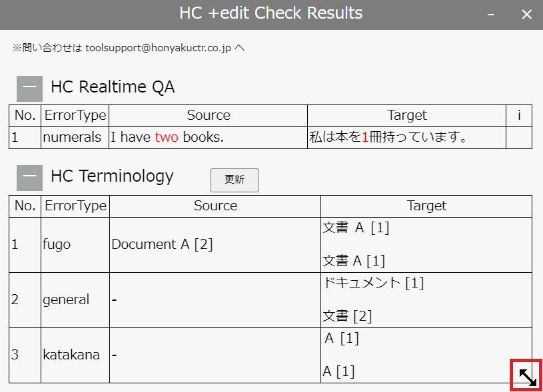Click the 'i' column header in Realtime QA
The image size is (543, 392).
point(519,115)
